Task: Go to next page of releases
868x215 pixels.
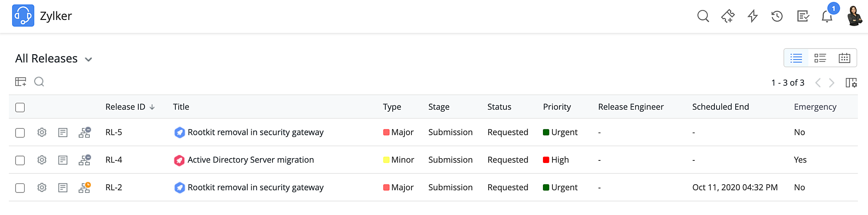Action: [832, 83]
